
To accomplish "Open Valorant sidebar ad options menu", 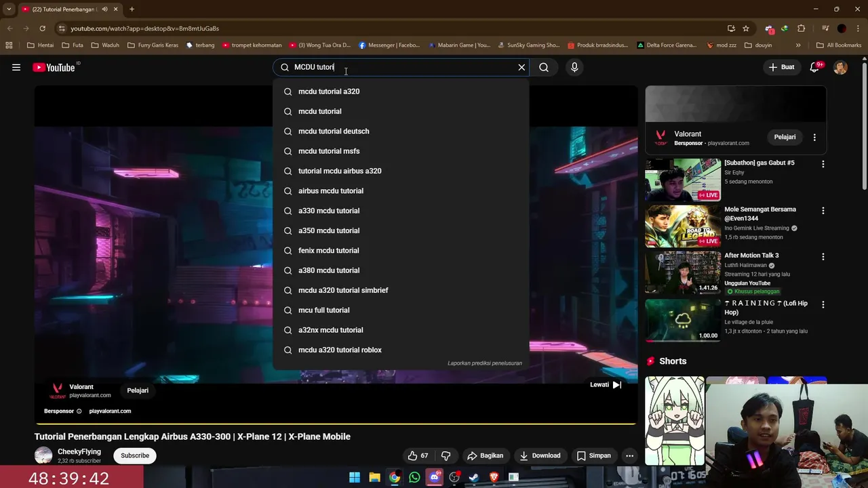I will (x=814, y=137).
